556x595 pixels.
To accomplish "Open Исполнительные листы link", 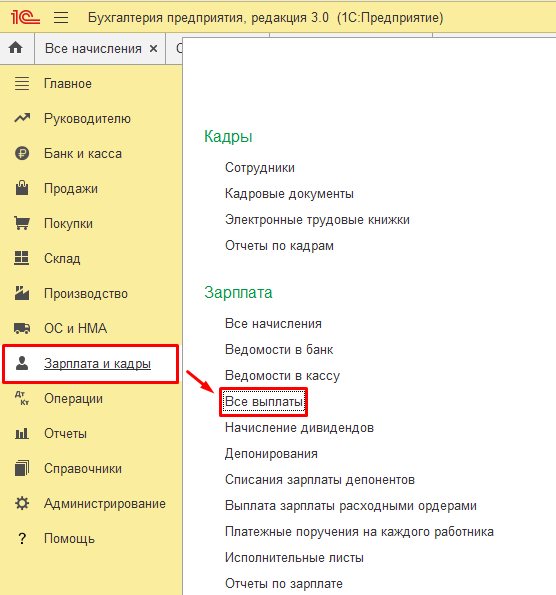I will (294, 557).
